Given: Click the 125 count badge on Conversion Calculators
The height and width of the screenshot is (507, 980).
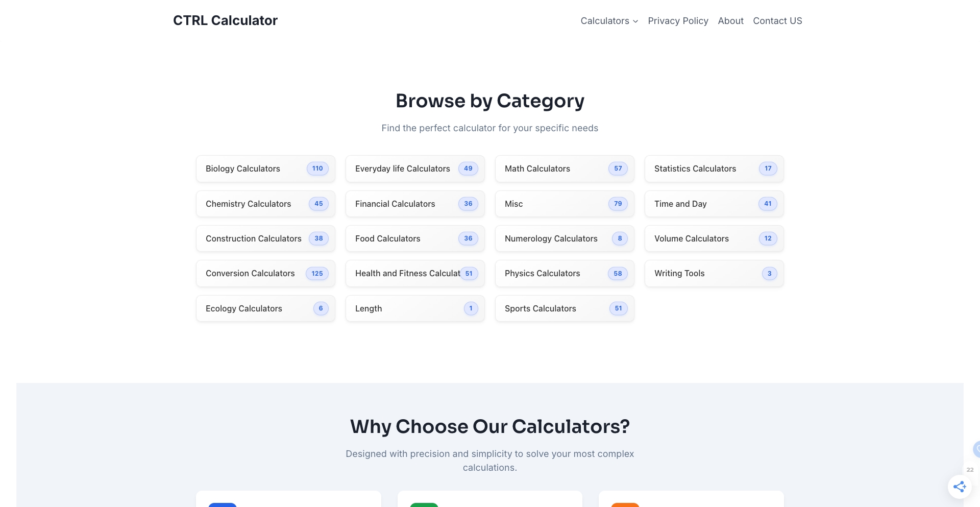Looking at the screenshot, I should click(317, 273).
